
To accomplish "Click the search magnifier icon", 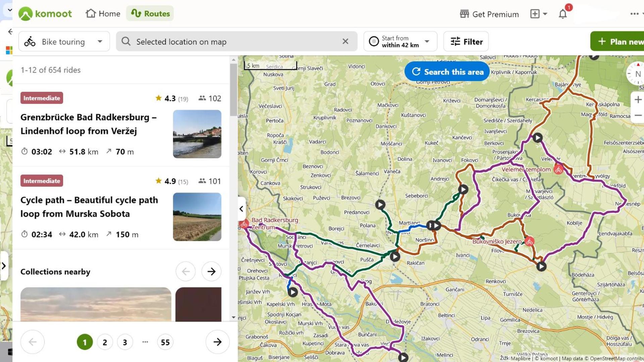I will pos(126,41).
